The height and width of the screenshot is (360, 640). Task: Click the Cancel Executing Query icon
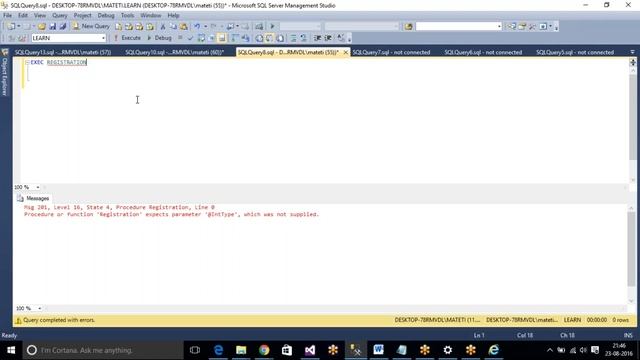click(180, 38)
